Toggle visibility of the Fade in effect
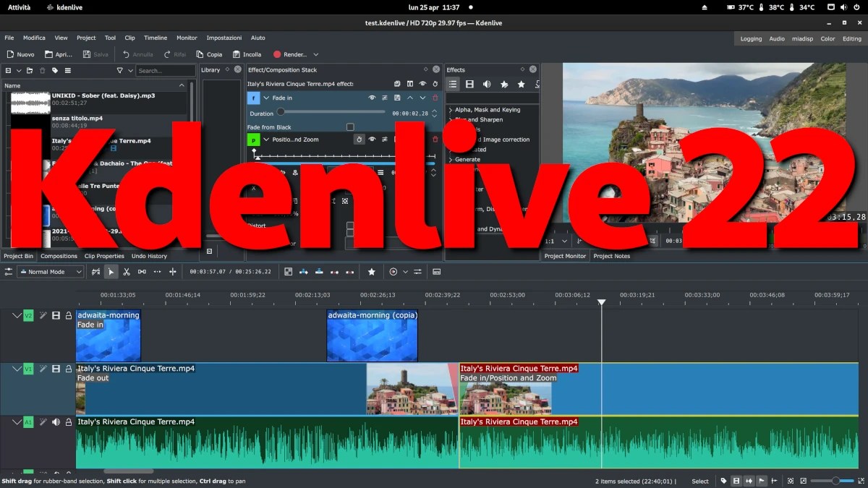The width and height of the screenshot is (868, 488). point(372,98)
